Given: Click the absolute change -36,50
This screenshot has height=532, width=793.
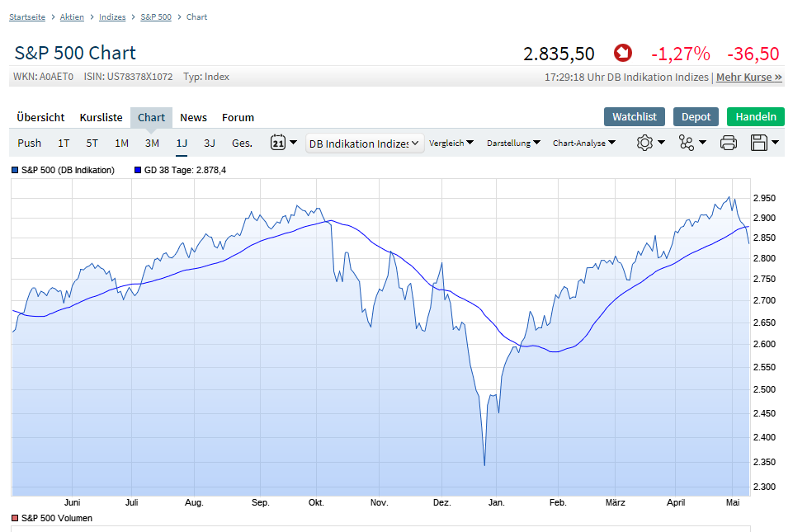Looking at the screenshot, I should pyautogui.click(x=753, y=54).
